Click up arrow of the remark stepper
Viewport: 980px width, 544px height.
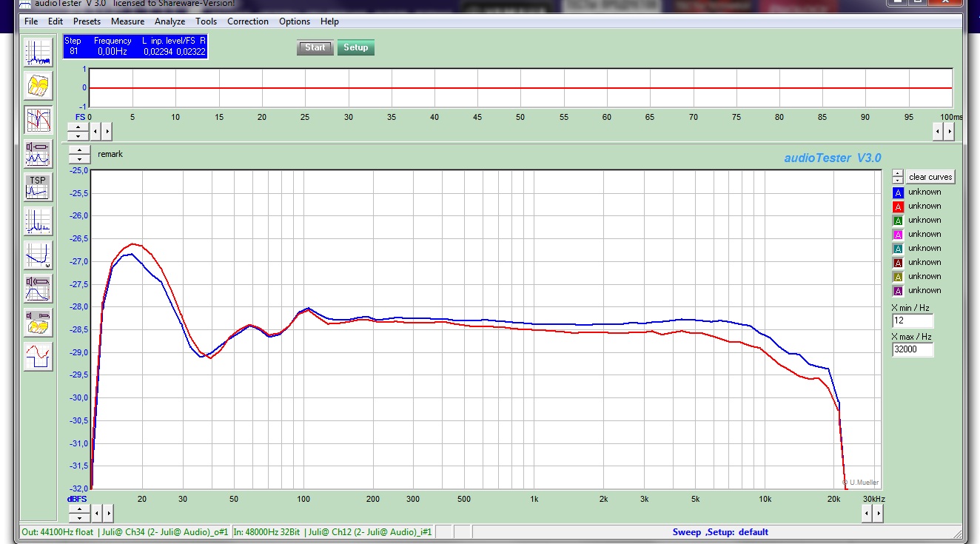[79, 150]
